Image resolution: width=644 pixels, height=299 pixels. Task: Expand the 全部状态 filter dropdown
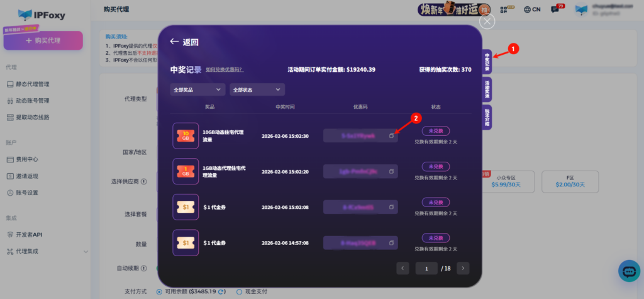(257, 90)
